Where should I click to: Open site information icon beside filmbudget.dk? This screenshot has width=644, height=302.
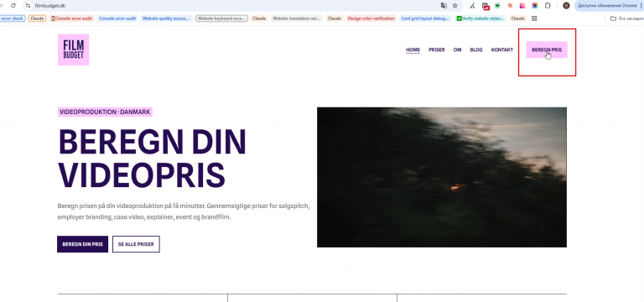(x=28, y=6)
